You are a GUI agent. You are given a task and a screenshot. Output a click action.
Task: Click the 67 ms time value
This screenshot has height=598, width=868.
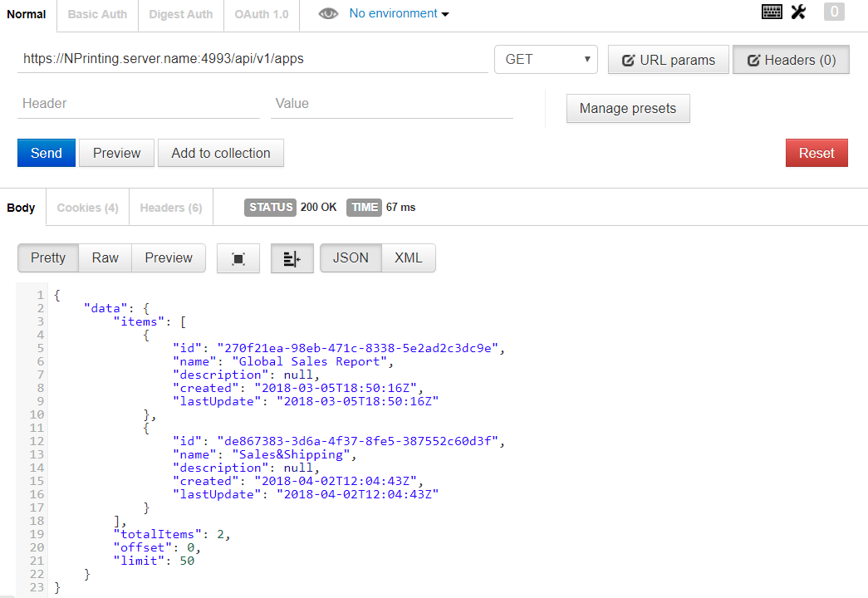point(401,207)
